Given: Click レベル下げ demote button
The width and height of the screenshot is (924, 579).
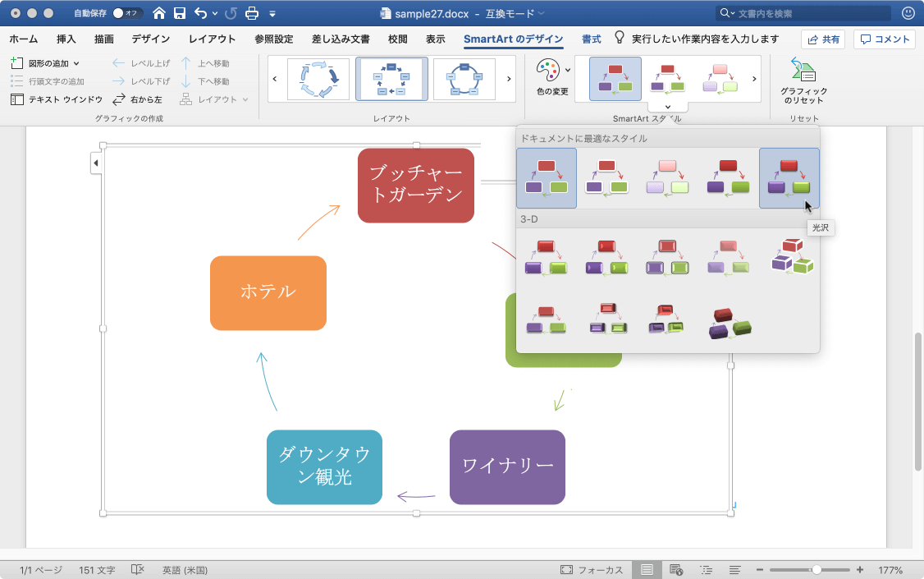Looking at the screenshot, I should 141,81.
